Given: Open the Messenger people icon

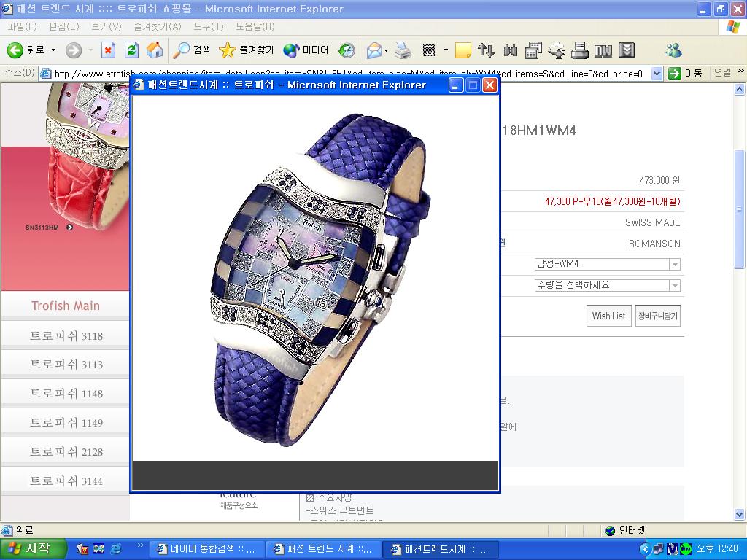Looking at the screenshot, I should tap(673, 50).
